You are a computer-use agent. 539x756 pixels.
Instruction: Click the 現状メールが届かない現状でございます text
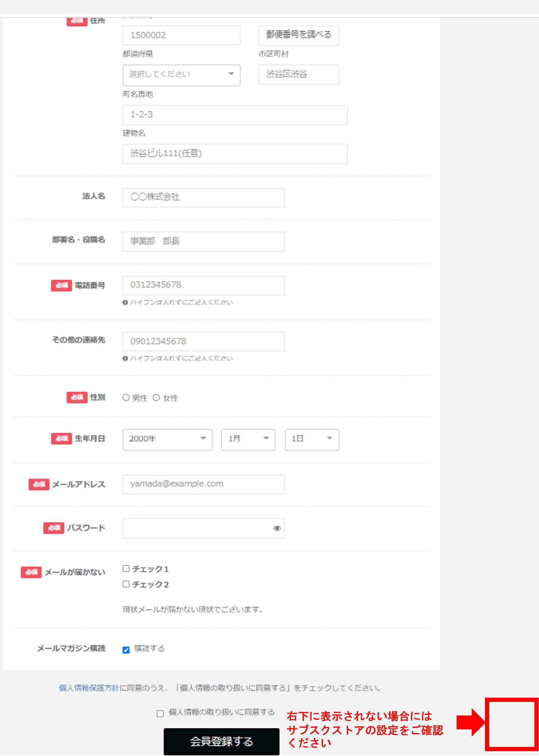coord(193,610)
